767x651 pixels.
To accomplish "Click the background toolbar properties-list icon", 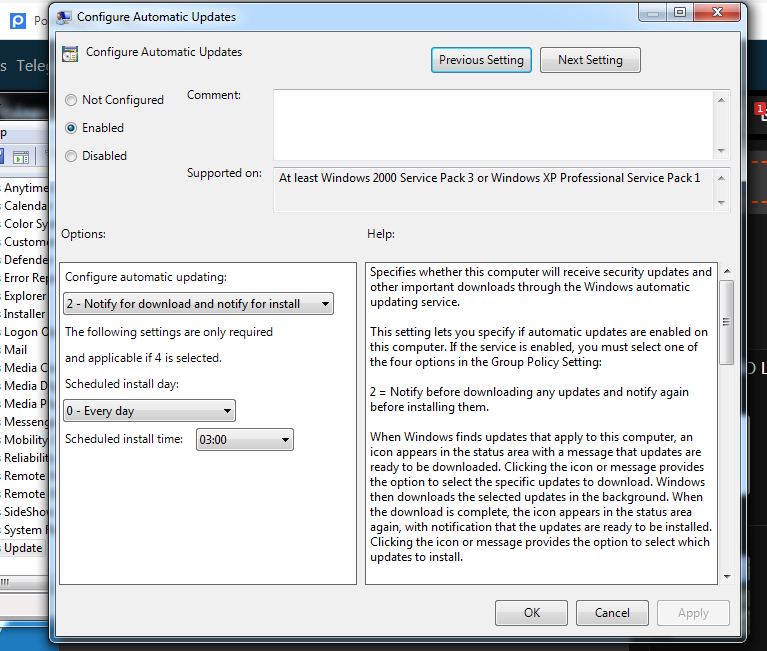I will point(21,157).
